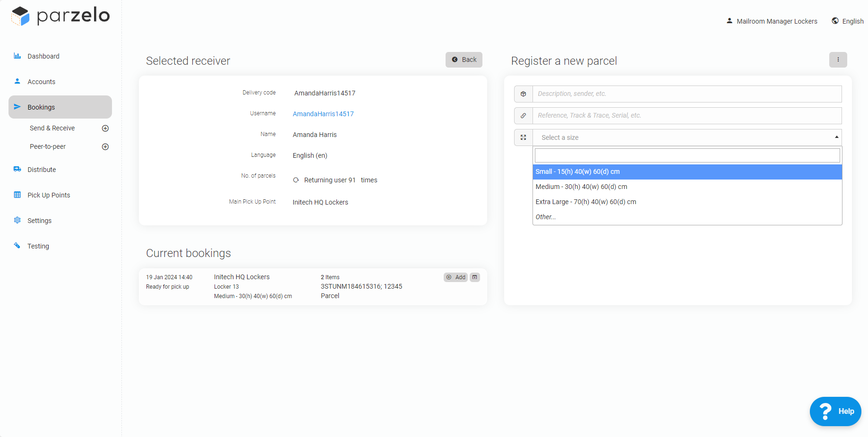Open the Bookings section

click(x=60, y=107)
